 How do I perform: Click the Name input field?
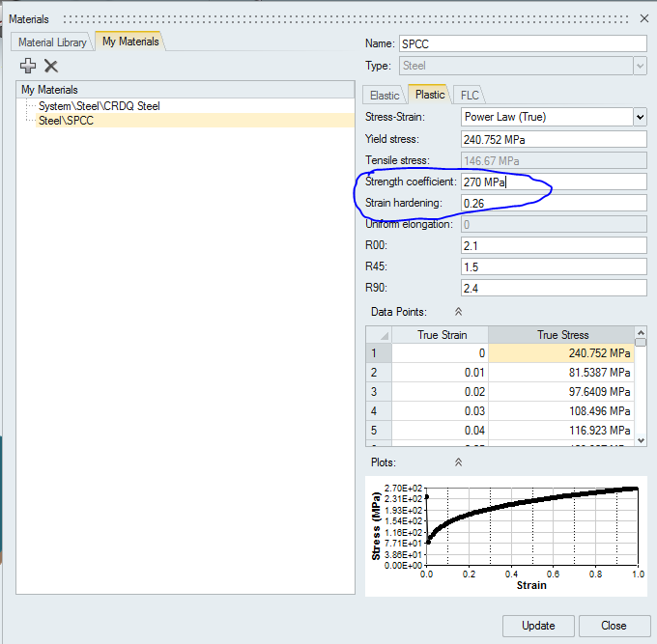(x=523, y=44)
